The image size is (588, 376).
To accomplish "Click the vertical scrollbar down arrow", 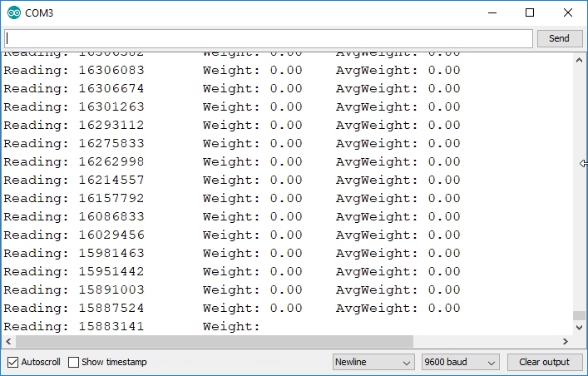I will [579, 328].
